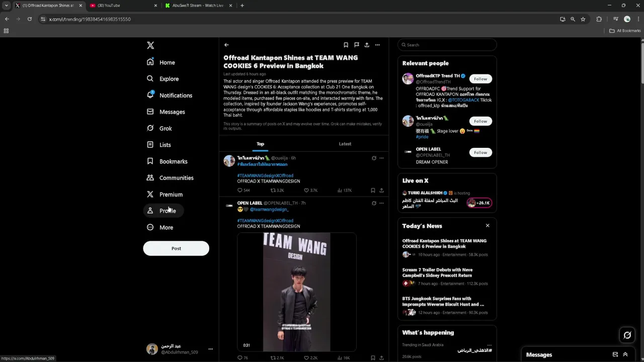Screen dimensions: 644x362
Task: Go to Home in sidebar
Action: pos(161,62)
